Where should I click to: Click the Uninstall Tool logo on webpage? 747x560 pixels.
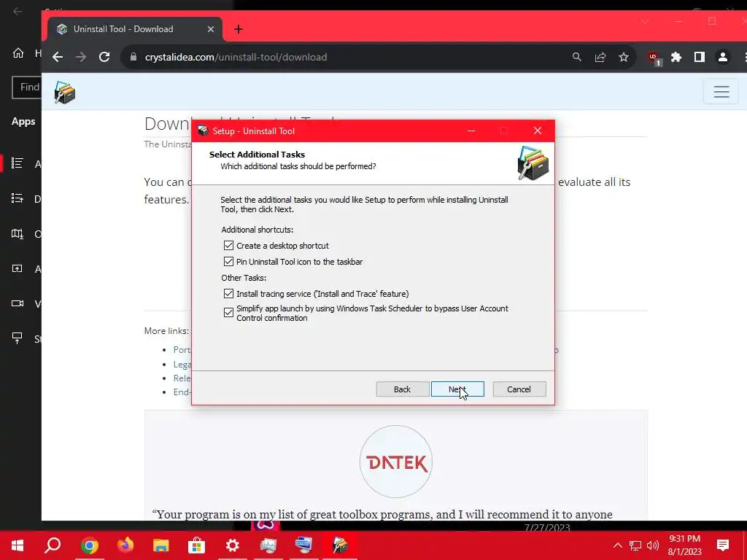65,92
